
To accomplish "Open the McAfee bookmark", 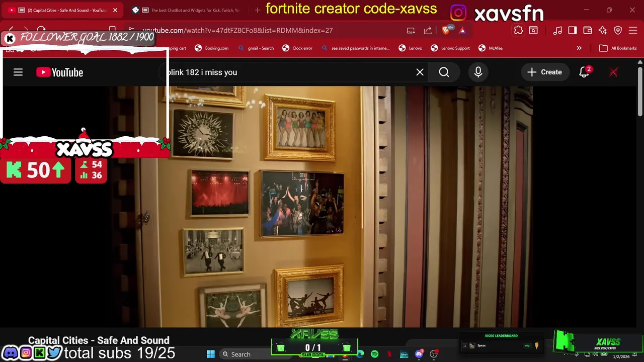I will coord(491,48).
